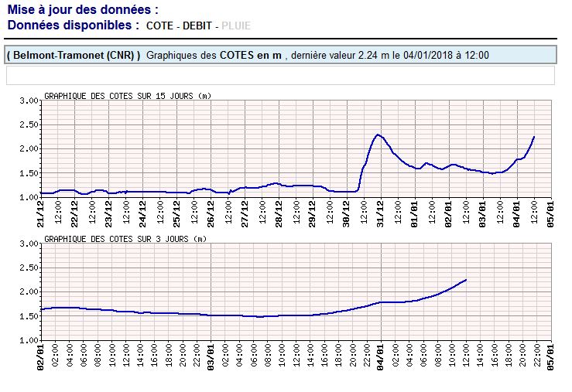Click the greyed-out PLUIE link
Viewport: 572px width, 392px height.
pos(236,26)
